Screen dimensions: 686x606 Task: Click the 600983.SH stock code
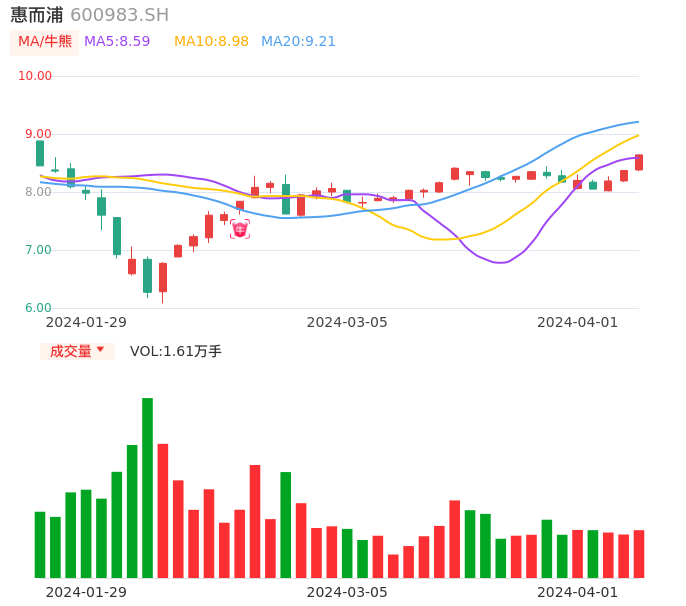119,15
